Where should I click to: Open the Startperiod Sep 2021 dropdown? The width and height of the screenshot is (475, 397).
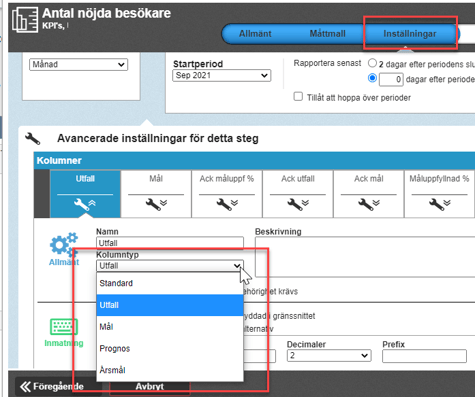tap(222, 75)
